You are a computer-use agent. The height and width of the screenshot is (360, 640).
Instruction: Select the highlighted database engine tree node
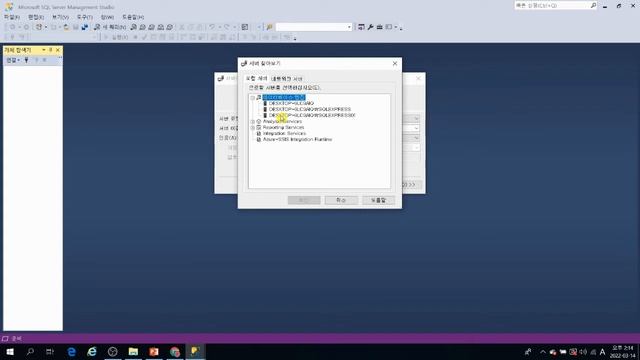[x=284, y=98]
